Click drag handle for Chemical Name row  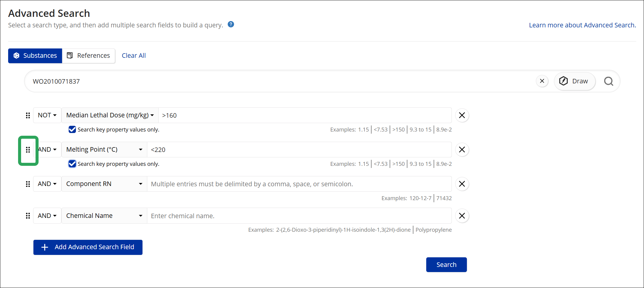pyautogui.click(x=28, y=216)
